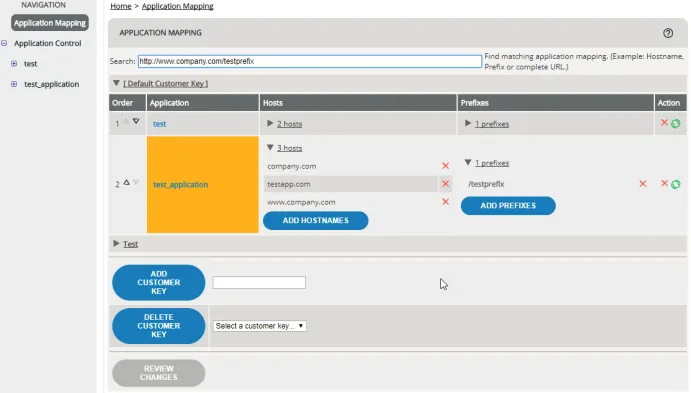Viewport: 691px width, 393px height.
Task: Collapse the Default Customer Key section
Action: point(116,83)
